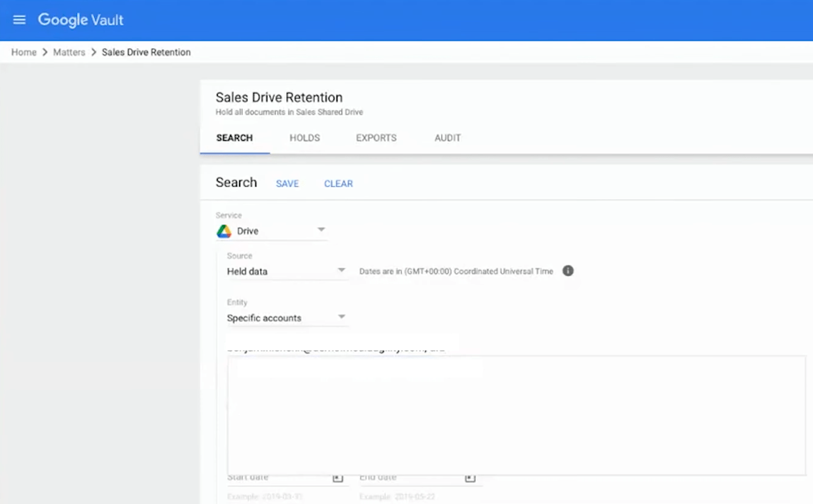The height and width of the screenshot is (504, 813).
Task: Navigate to Home via breadcrumb
Action: click(x=23, y=52)
